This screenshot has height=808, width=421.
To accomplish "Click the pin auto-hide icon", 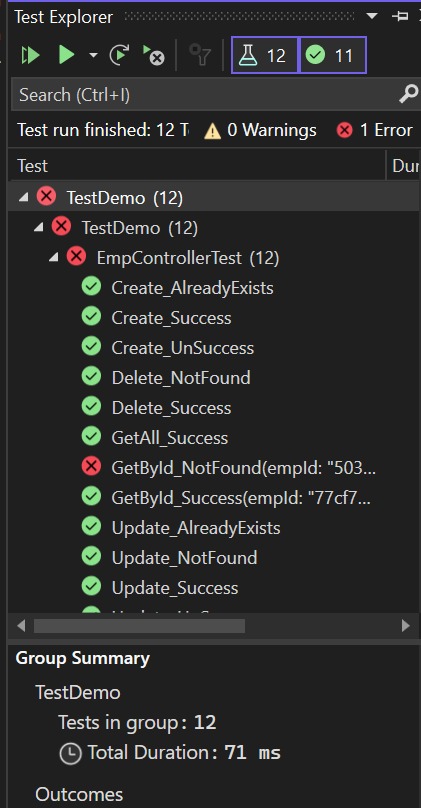I will [x=399, y=16].
